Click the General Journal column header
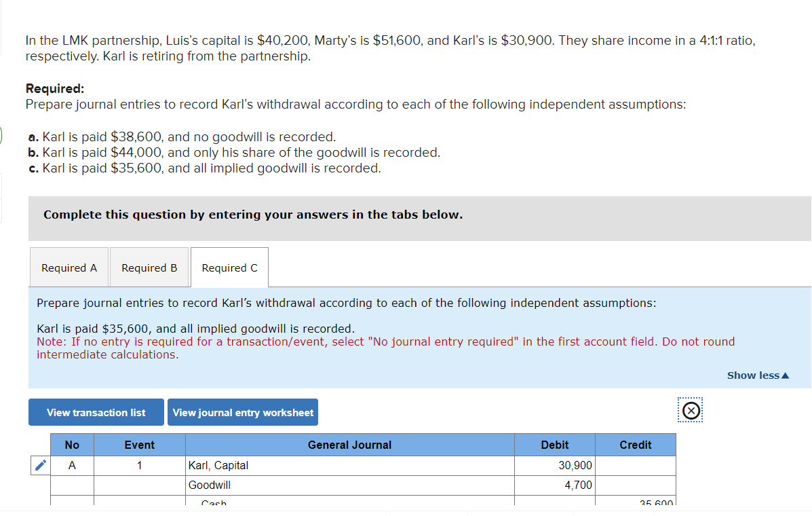Screen dimensions: 812x516 [349, 445]
